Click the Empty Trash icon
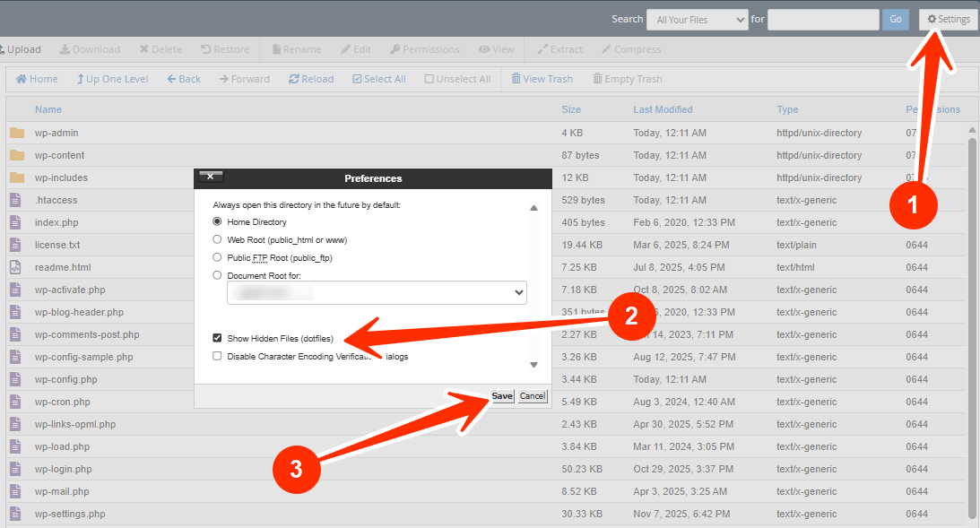 [597, 79]
